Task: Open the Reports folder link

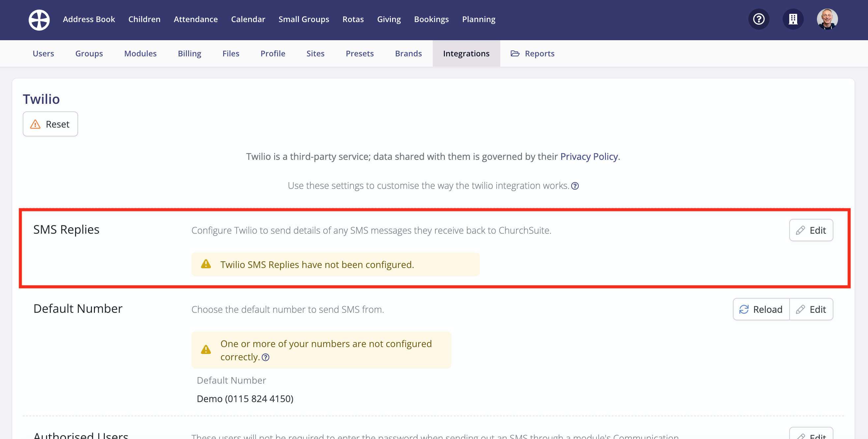Action: pyautogui.click(x=533, y=54)
